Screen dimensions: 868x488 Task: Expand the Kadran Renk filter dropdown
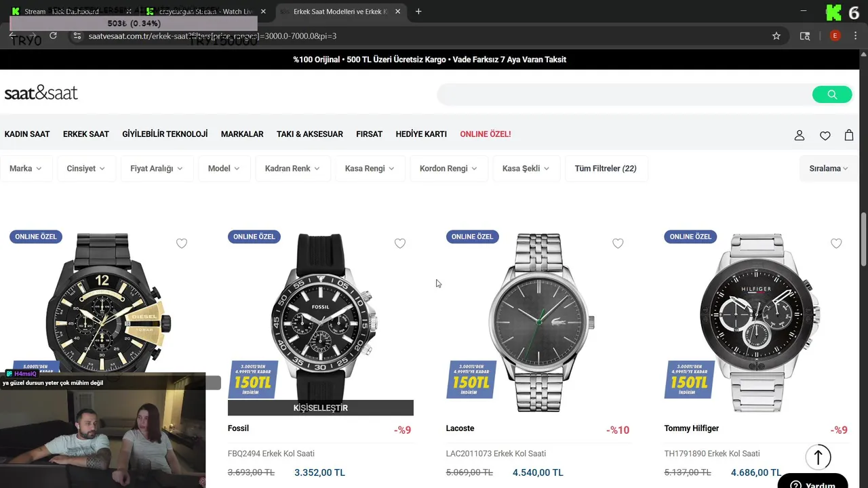292,168
